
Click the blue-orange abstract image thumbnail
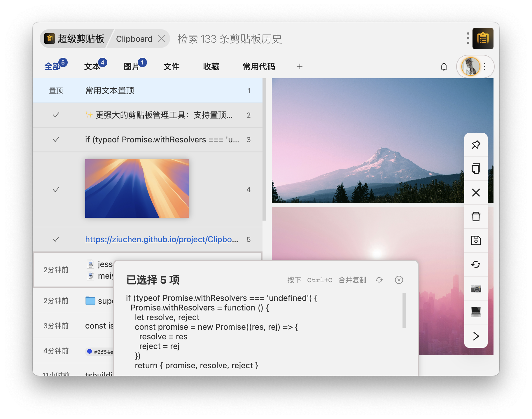coord(137,188)
